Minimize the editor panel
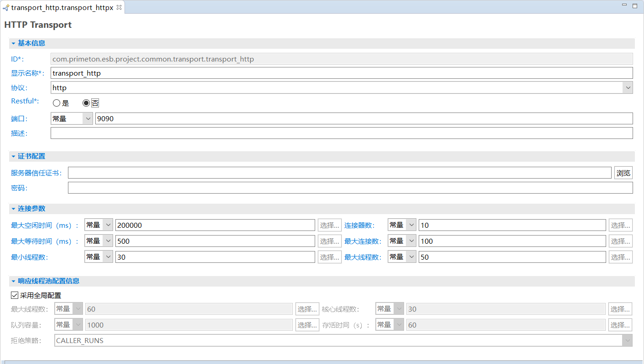The width and height of the screenshot is (644, 364). 624,5
